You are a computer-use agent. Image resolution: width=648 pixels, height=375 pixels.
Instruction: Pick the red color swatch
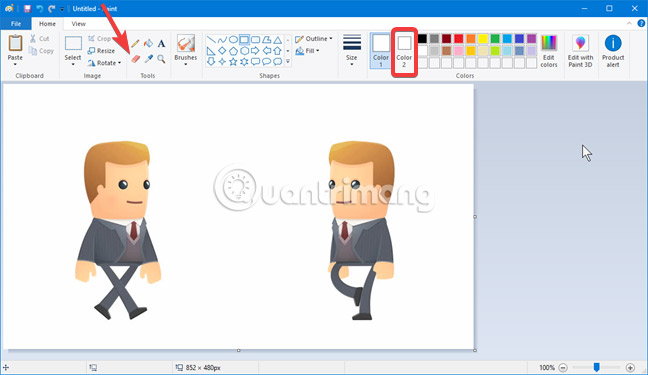[459, 39]
